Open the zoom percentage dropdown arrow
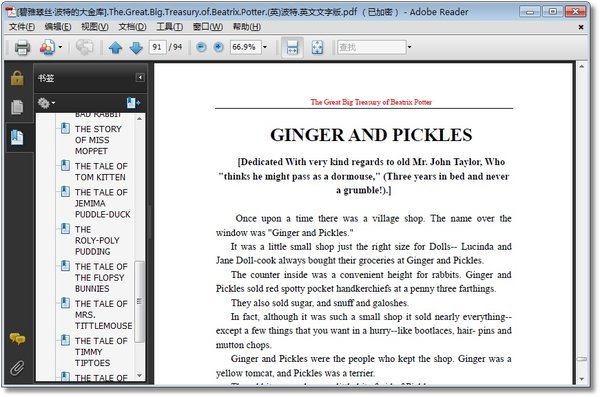 [265, 47]
